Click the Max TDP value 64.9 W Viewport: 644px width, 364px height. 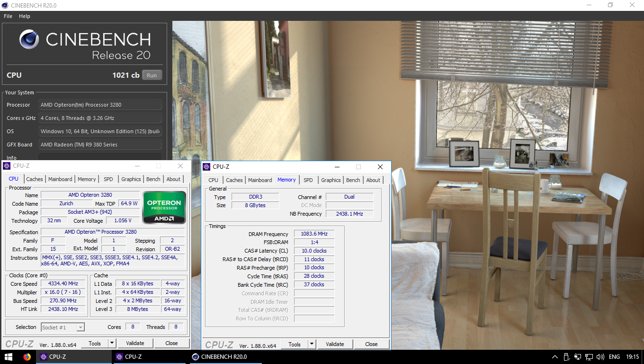129,203
